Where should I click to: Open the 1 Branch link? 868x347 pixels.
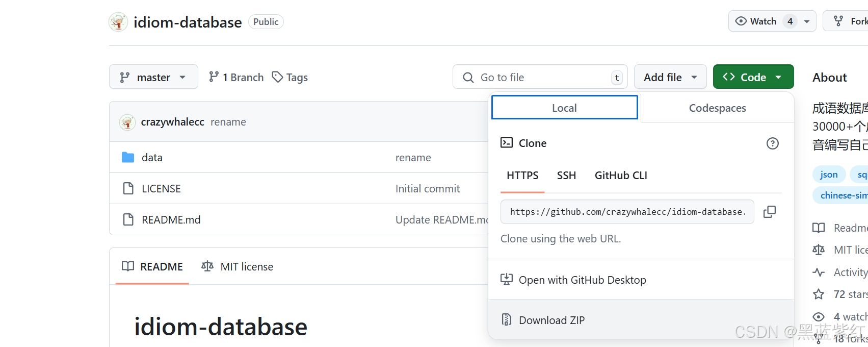236,77
